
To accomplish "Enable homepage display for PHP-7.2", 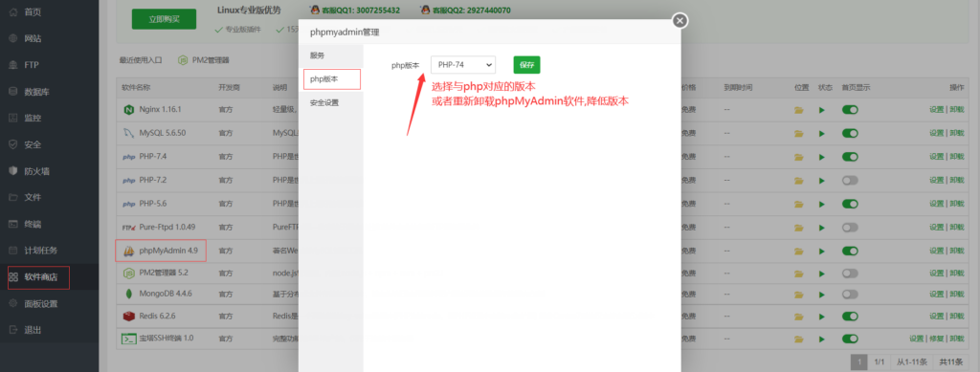I will [850, 180].
